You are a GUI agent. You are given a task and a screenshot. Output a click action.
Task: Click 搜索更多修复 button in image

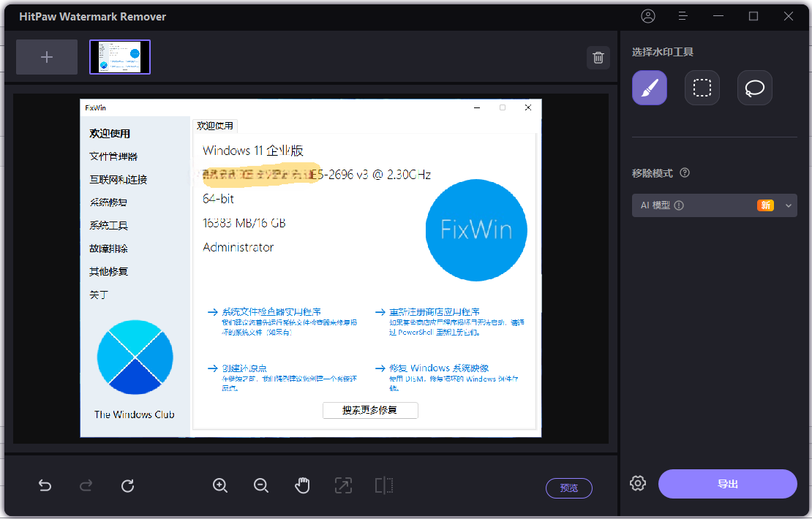pyautogui.click(x=369, y=410)
